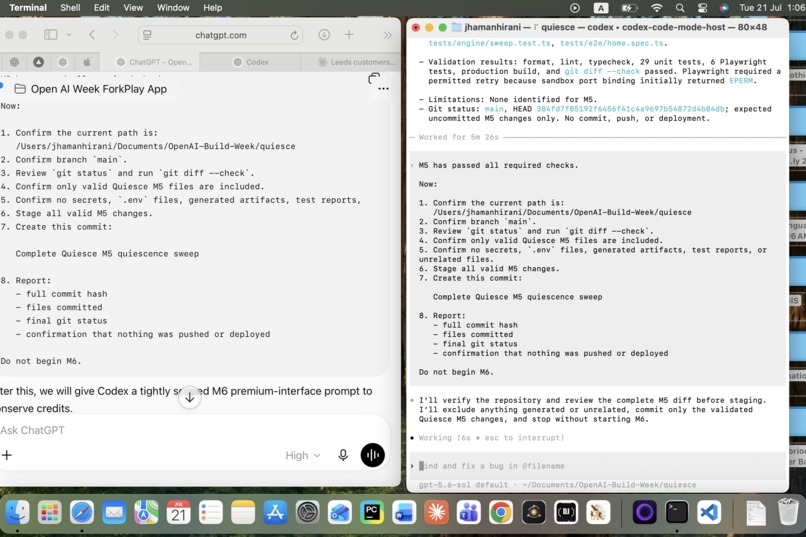
Task: Click the battery status icon
Action: (x=629, y=8)
